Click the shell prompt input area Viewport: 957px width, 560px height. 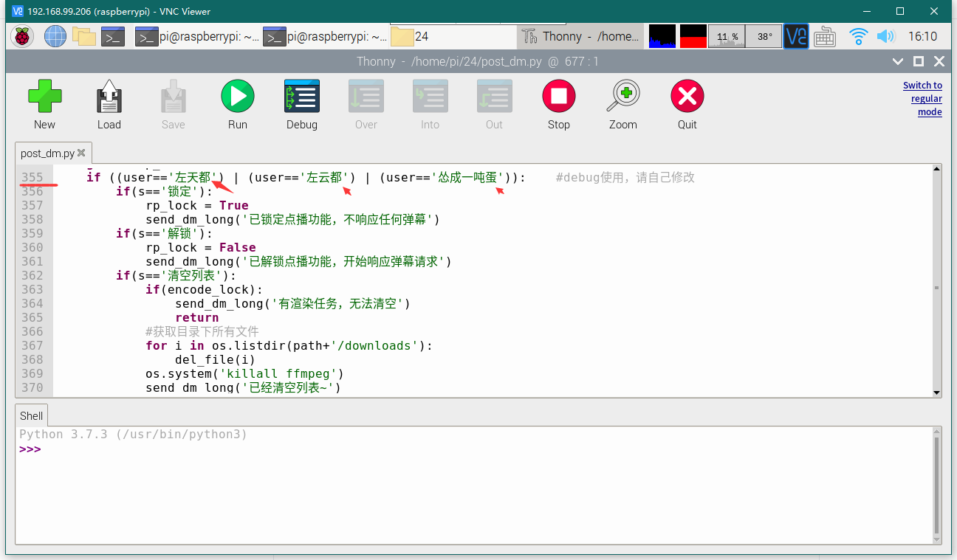coord(473,449)
